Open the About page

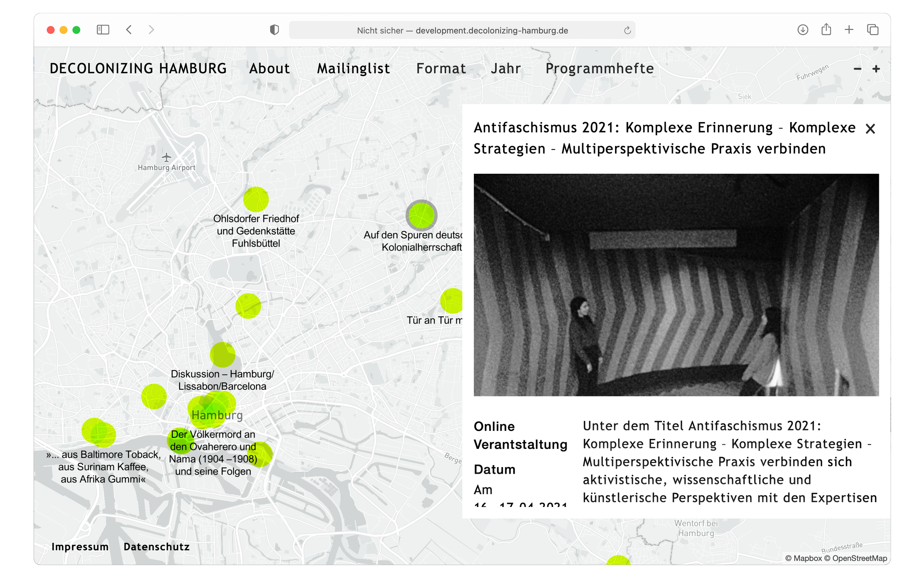pos(269,69)
